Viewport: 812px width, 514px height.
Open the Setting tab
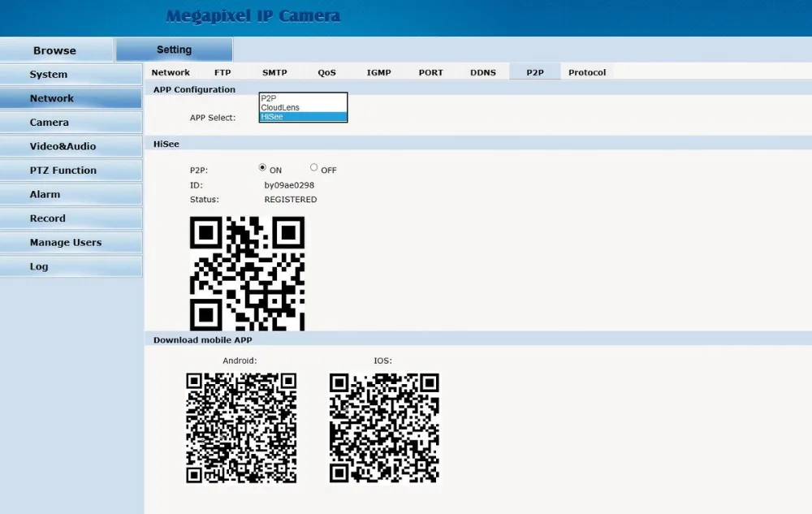coord(174,50)
